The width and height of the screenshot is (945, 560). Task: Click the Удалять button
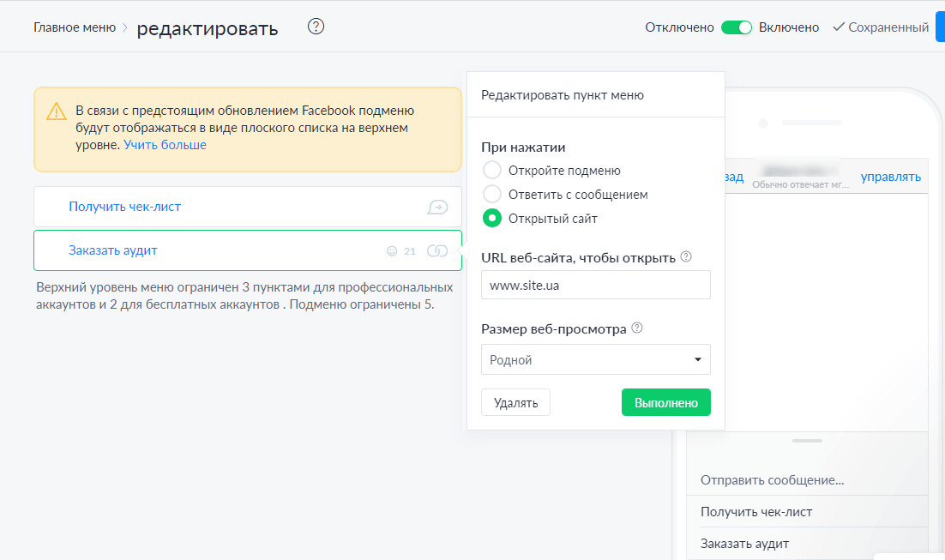click(516, 403)
